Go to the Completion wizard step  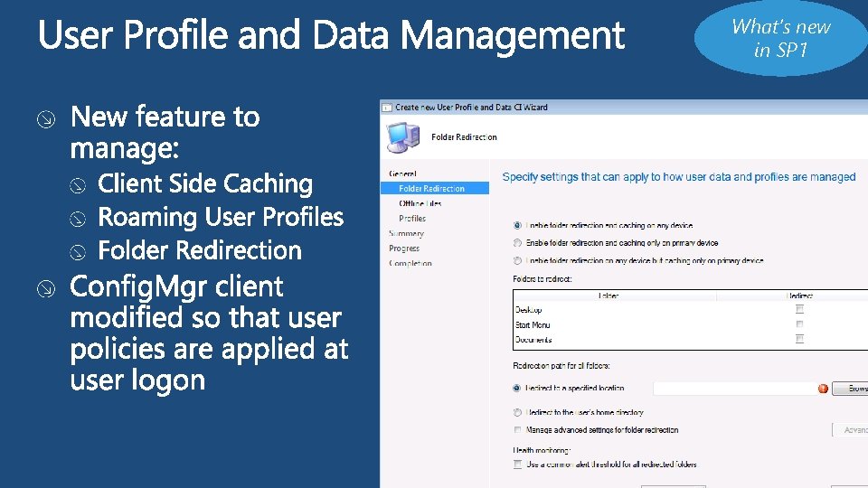pyautogui.click(x=410, y=263)
